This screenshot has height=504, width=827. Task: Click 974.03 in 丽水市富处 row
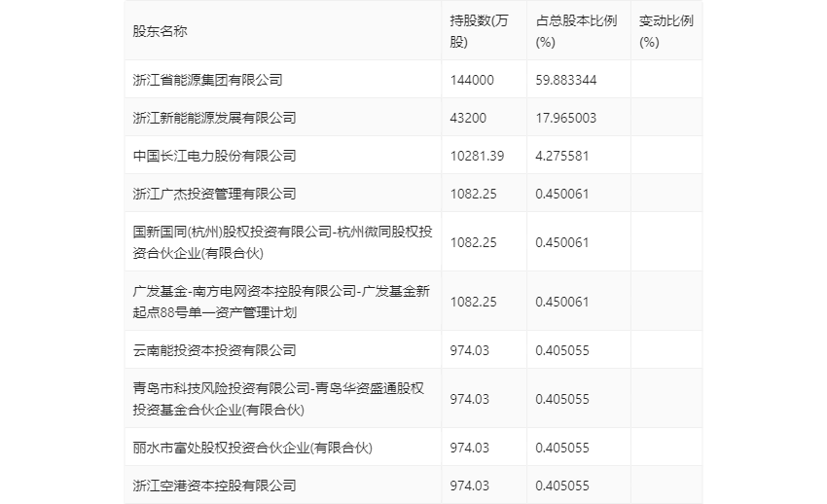469,448
